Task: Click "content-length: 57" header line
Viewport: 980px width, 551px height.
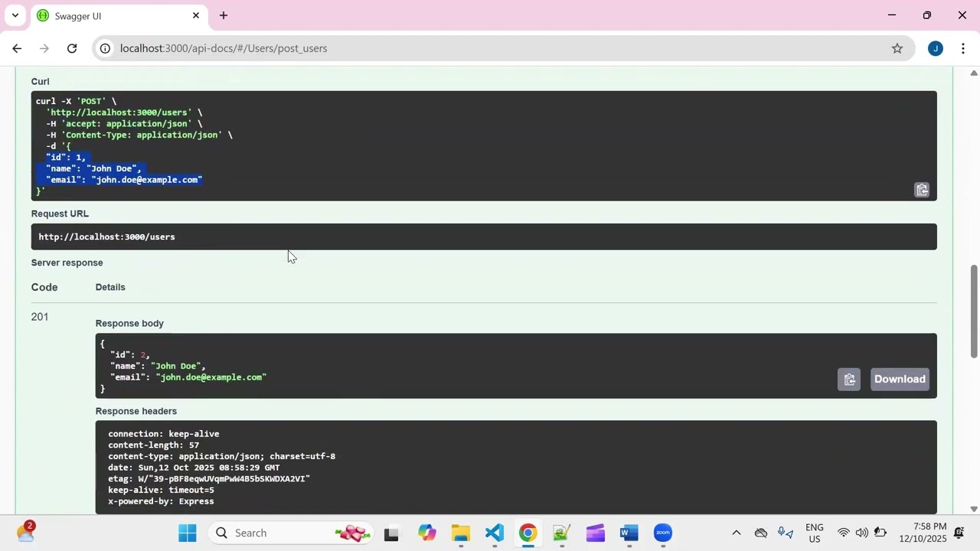Action: [x=153, y=445]
